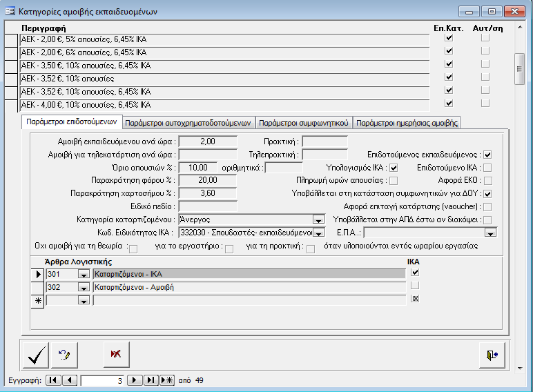
Task: Toggle the Υπολογισμός ΙΚΑ checkbox
Action: (394, 168)
